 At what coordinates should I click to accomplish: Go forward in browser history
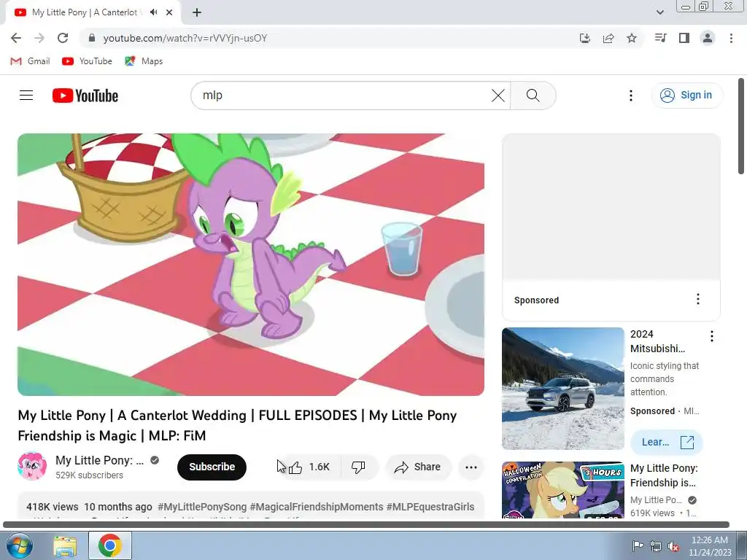click(39, 38)
